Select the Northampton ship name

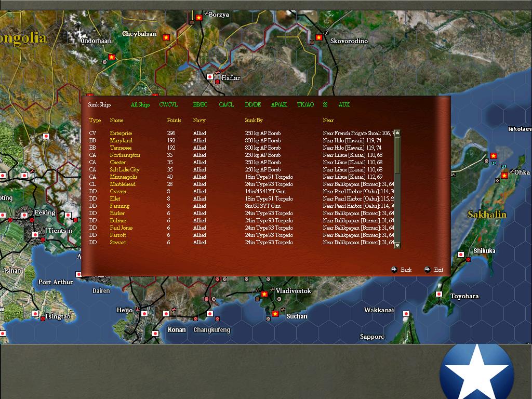coord(125,155)
